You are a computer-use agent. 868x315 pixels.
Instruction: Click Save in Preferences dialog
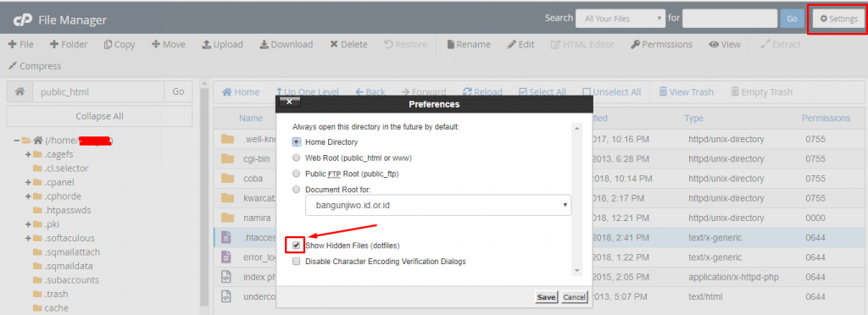[x=546, y=297]
